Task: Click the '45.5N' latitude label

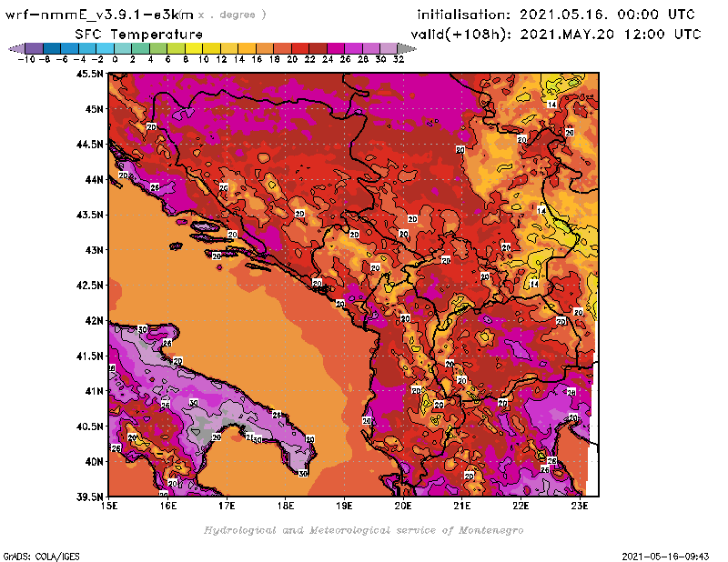Action: (89, 74)
